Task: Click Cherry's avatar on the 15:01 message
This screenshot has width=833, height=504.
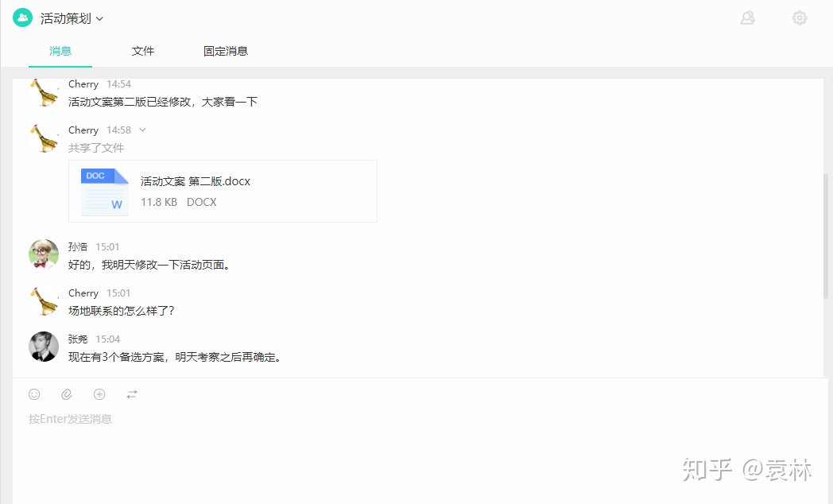Action: coord(44,301)
